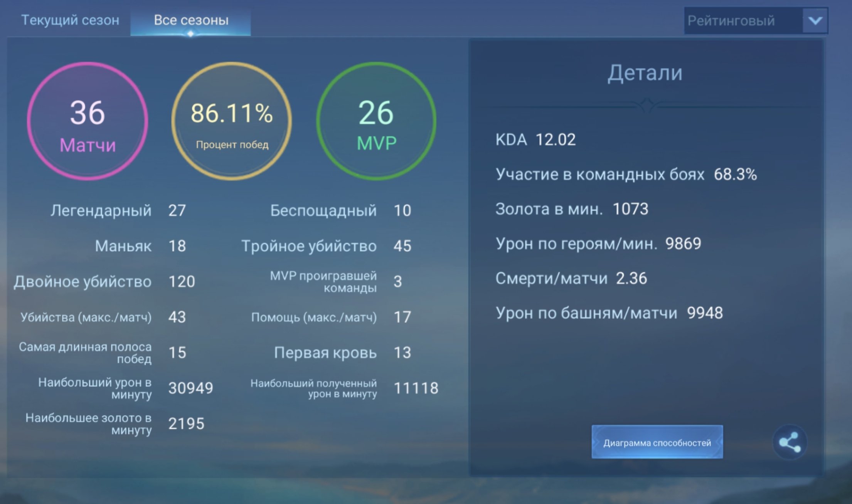
Task: Select the KDA 12.02 stat line
Action: click(535, 139)
